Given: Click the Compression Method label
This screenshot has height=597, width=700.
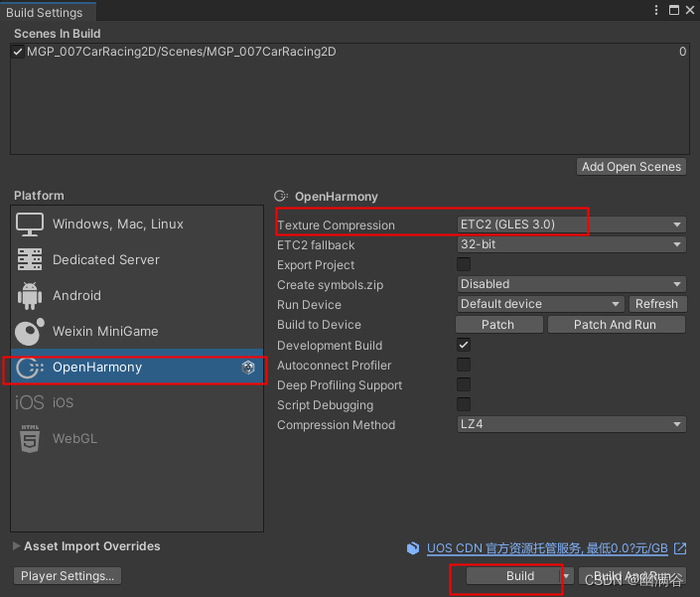Looking at the screenshot, I should click(336, 424).
